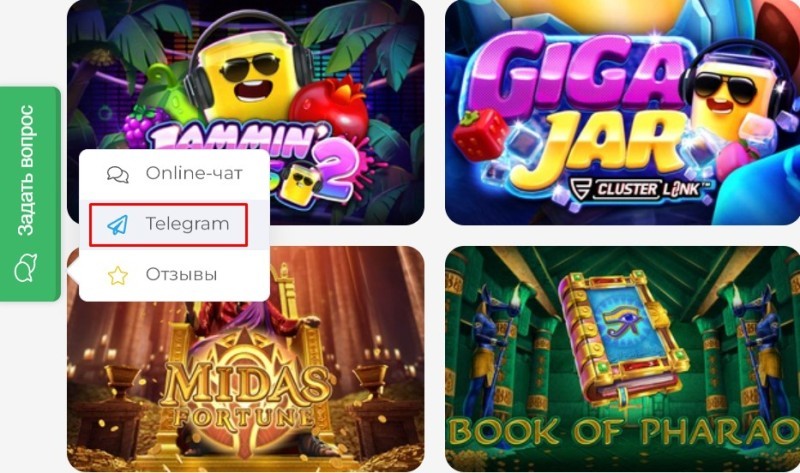Click the Telegram paper plane icon
This screenshot has width=800, height=473.
(117, 225)
